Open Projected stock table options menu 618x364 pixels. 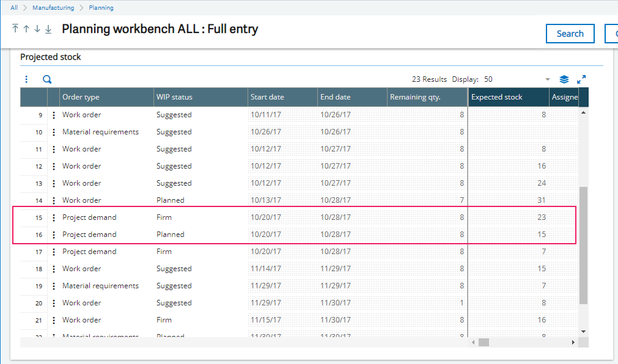(26, 79)
